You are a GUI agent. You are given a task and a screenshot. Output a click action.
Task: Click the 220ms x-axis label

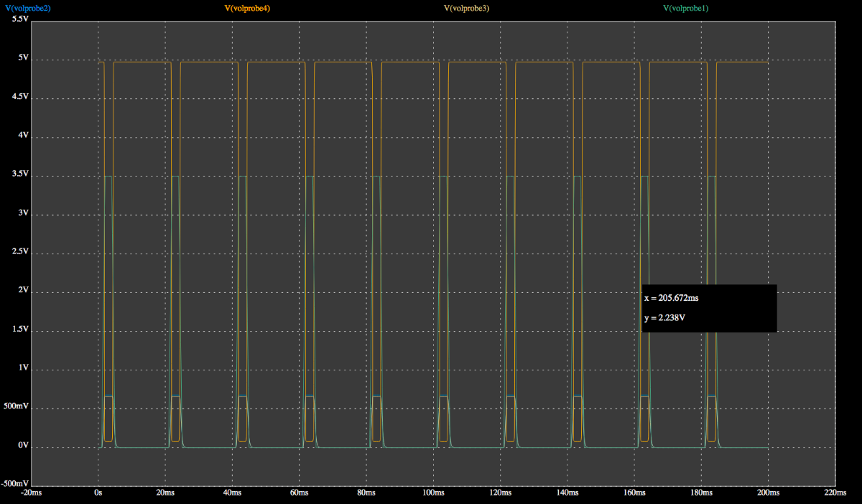tap(835, 493)
